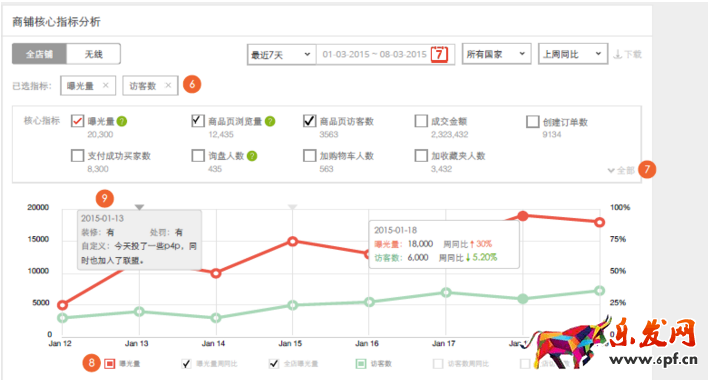Switch to the 无线 tab
This screenshot has width=708, height=380.
click(x=93, y=54)
